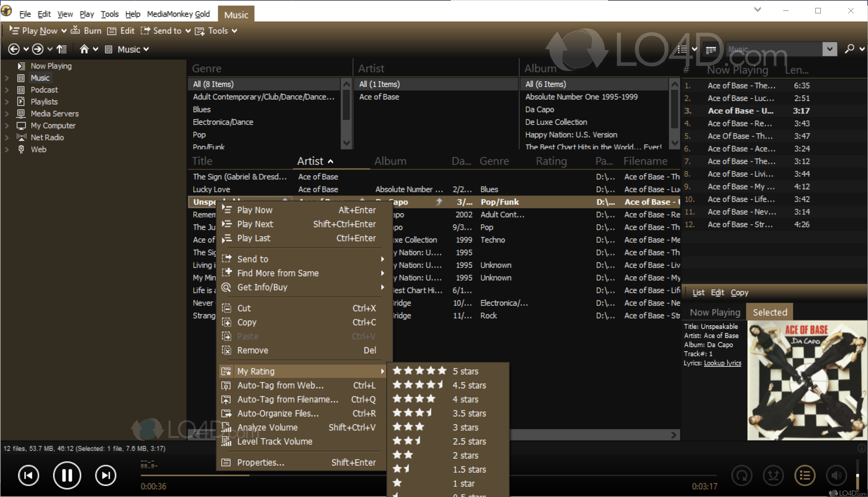Adjust the vertical volume slider
The width and height of the screenshot is (868, 497).
pyautogui.click(x=857, y=475)
